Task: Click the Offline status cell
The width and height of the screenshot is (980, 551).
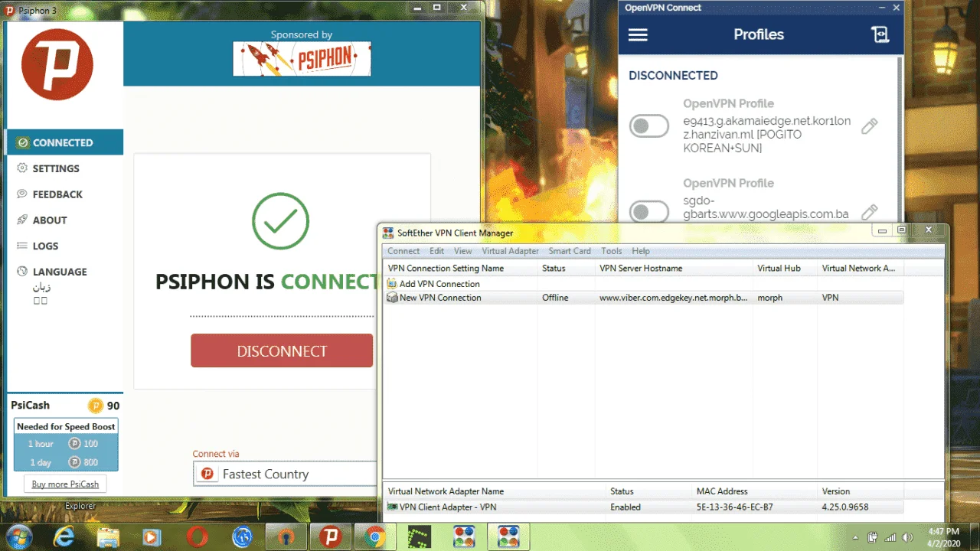Action: point(555,298)
